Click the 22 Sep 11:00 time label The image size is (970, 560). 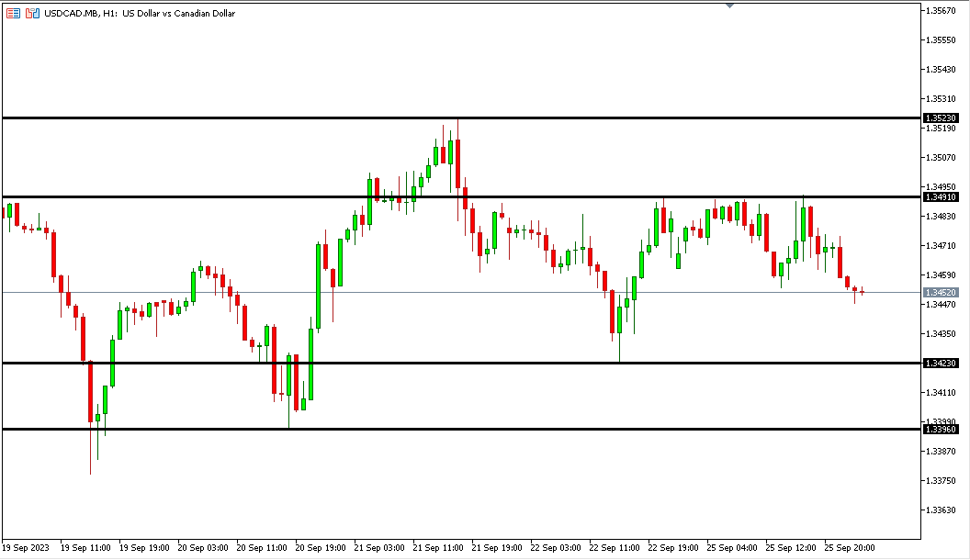[x=615, y=548]
